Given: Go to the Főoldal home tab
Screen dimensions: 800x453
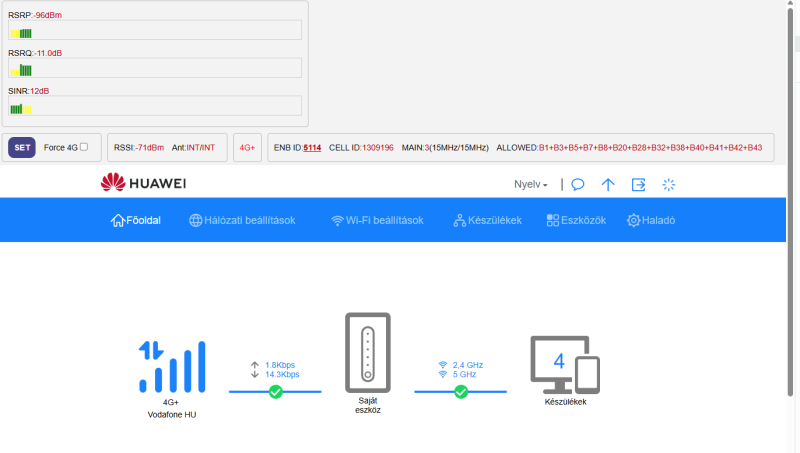Looking at the screenshot, I should click(136, 220).
